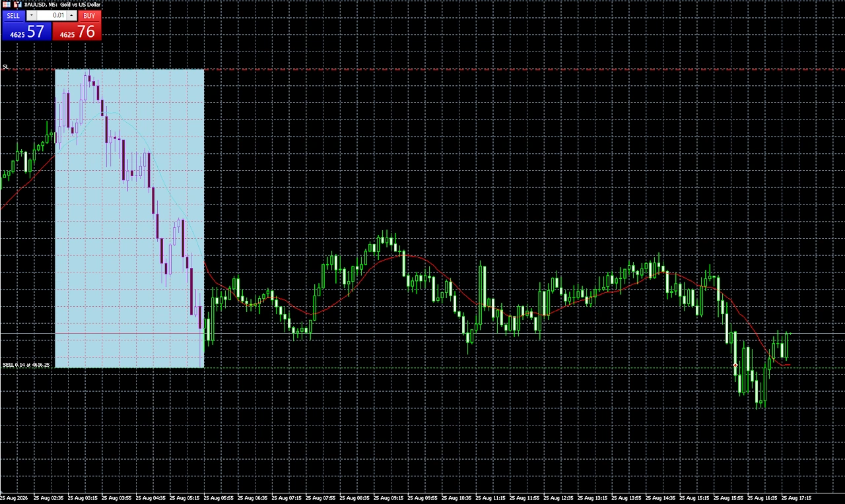Select the SELL 0.14 at 4616.25 order label
845x504 pixels.
coord(26,364)
